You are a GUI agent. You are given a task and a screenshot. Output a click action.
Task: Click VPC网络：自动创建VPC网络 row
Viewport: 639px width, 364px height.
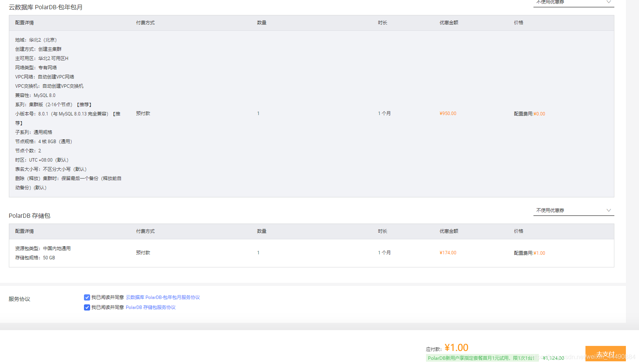(x=45, y=77)
